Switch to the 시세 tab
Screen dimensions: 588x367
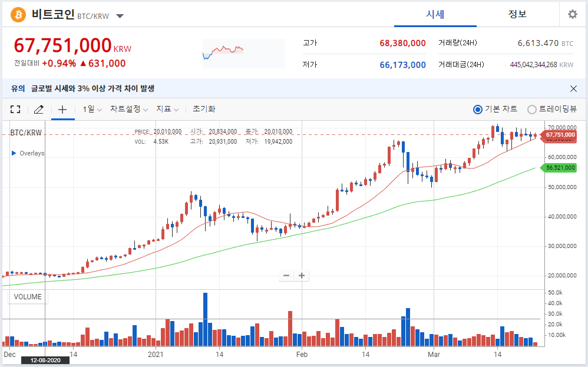pyautogui.click(x=435, y=14)
